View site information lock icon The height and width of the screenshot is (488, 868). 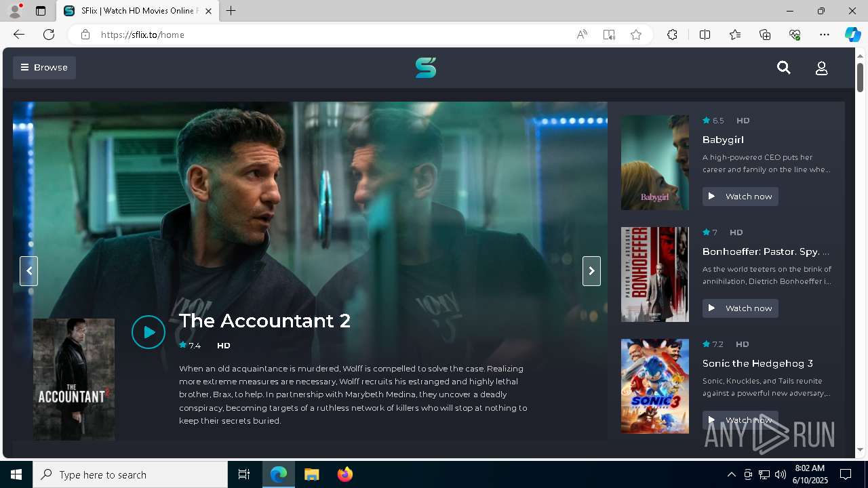click(85, 35)
